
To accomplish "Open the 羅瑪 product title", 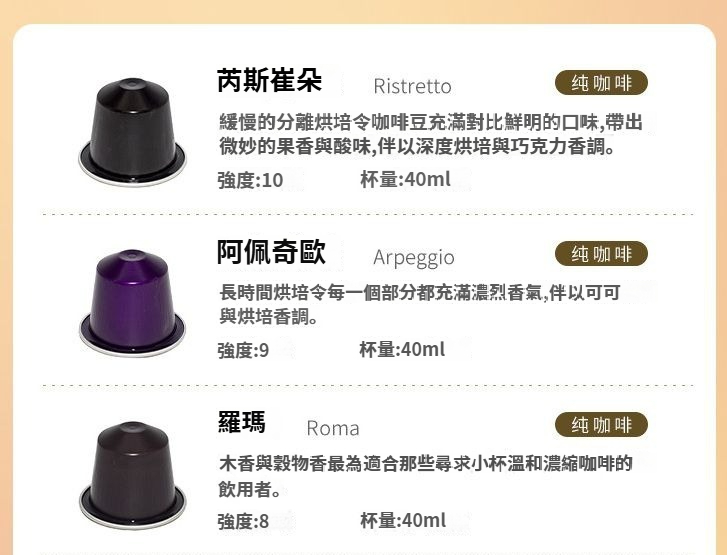I will [x=242, y=422].
